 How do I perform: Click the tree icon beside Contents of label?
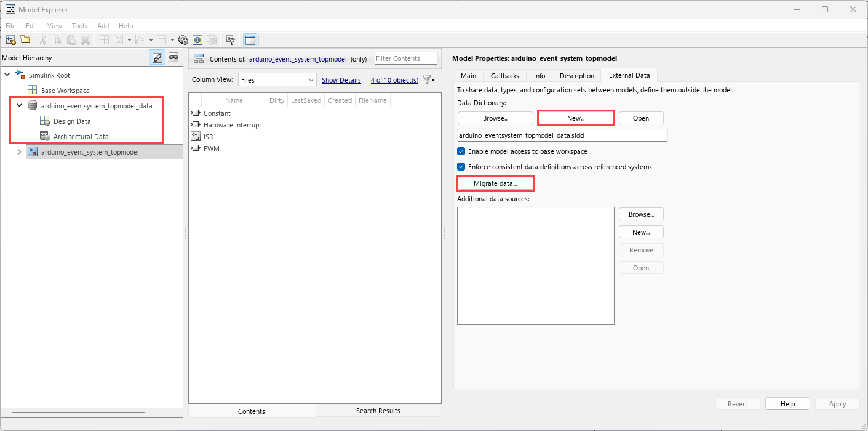coord(198,57)
